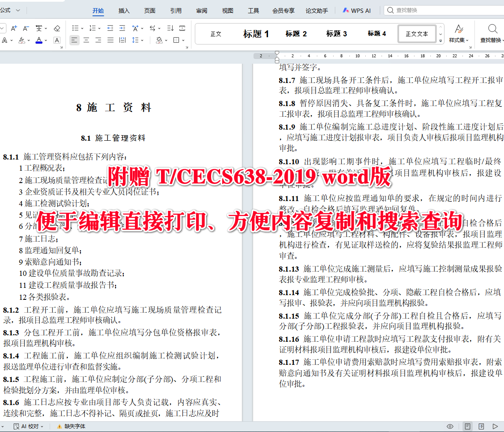Apply the 标题 1 style

(256, 34)
